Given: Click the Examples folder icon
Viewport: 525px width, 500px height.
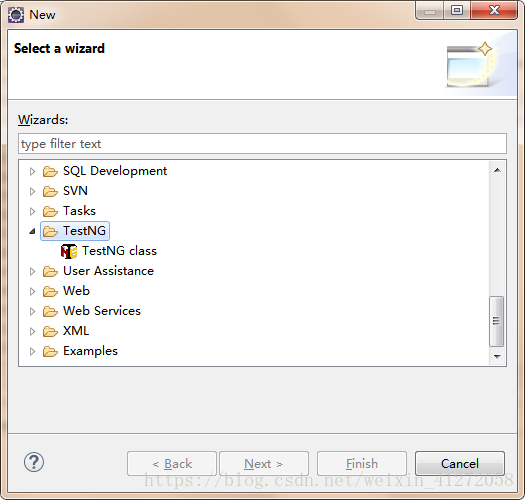Looking at the screenshot, I should tap(50, 351).
